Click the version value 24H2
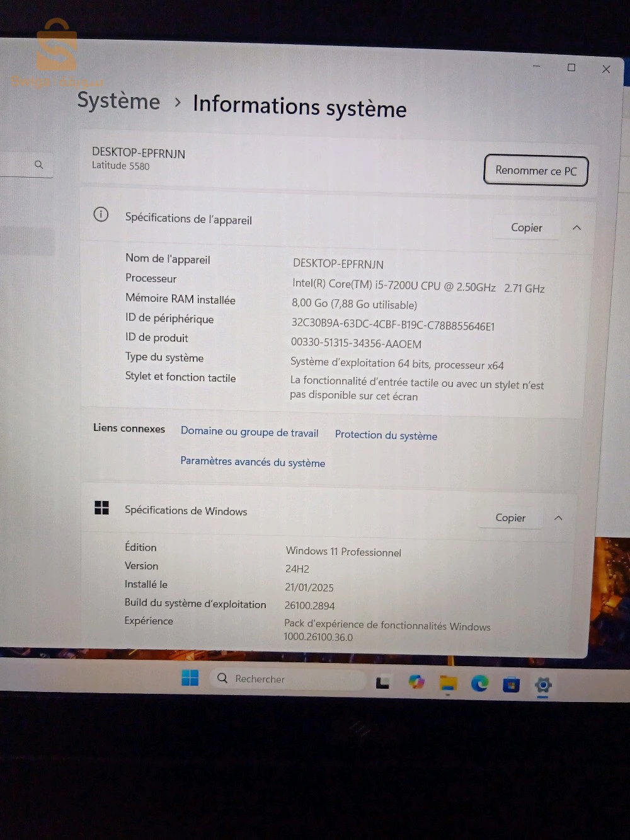This screenshot has width=630, height=840. (x=297, y=569)
